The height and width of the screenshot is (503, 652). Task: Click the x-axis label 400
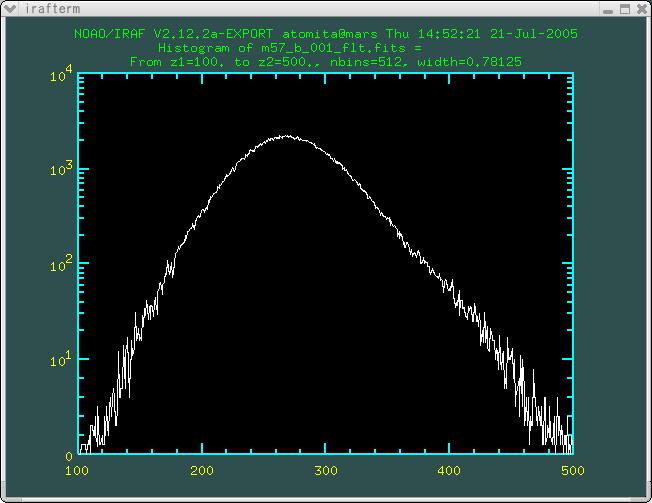[449, 471]
